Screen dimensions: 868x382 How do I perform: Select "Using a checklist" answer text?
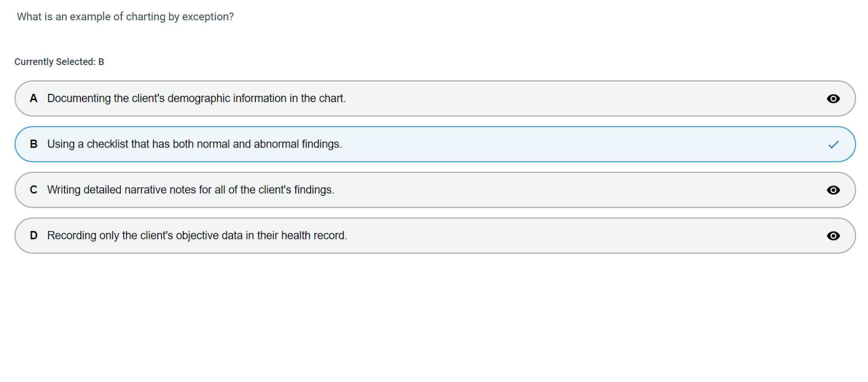(194, 144)
